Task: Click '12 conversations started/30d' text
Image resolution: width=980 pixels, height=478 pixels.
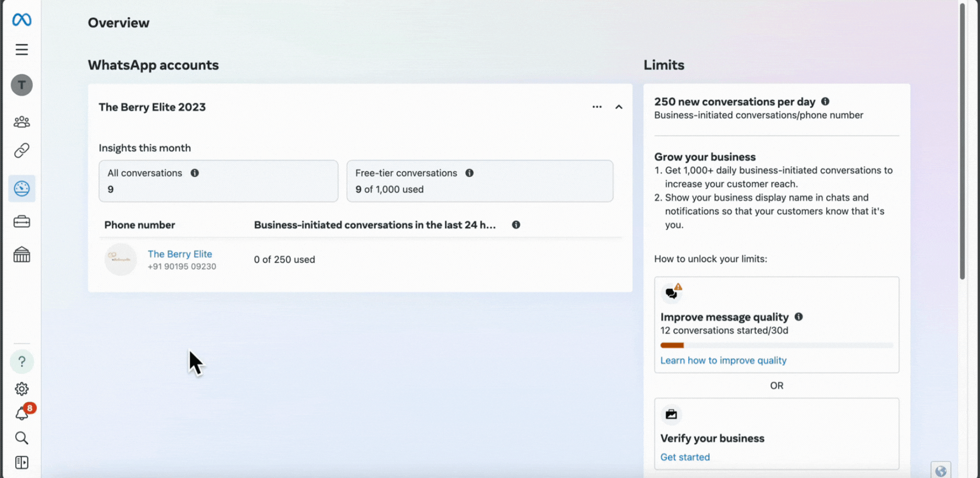Action: coord(724,331)
